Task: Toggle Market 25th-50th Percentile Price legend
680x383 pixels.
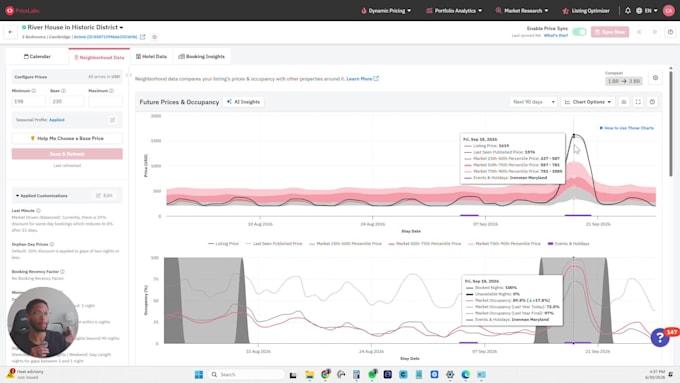Action: [x=345, y=244]
